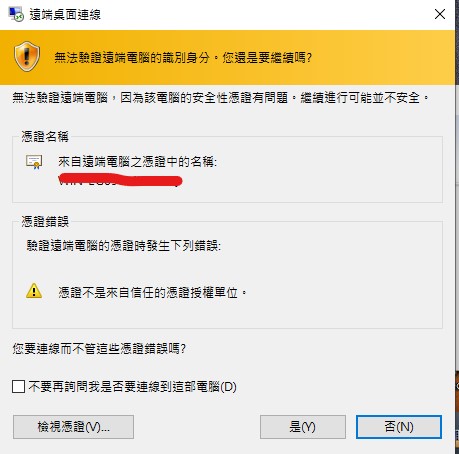Click the shield warning icon in yellow banner

(27, 56)
